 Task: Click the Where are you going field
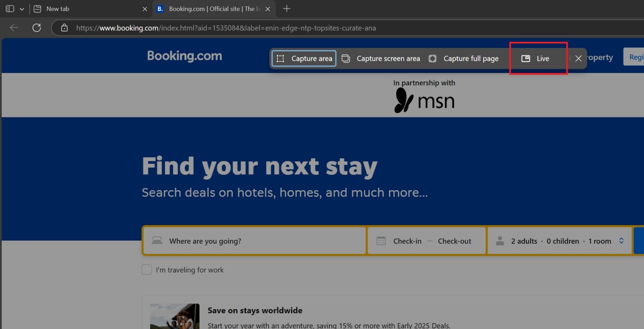click(254, 241)
